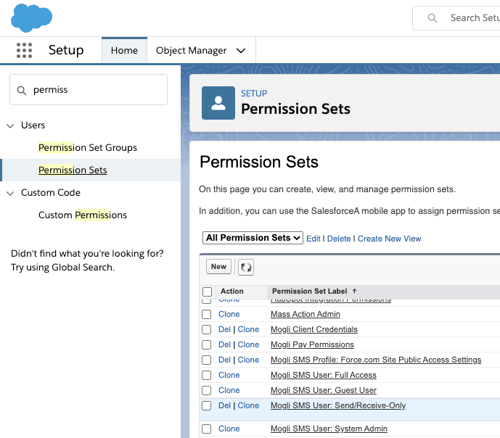Clone Mogli SMS User: Guest User

click(x=229, y=390)
